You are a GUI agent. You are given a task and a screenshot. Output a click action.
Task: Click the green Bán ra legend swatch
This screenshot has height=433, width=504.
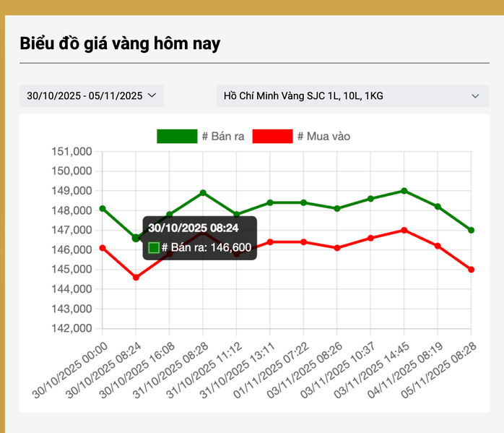coord(177,136)
